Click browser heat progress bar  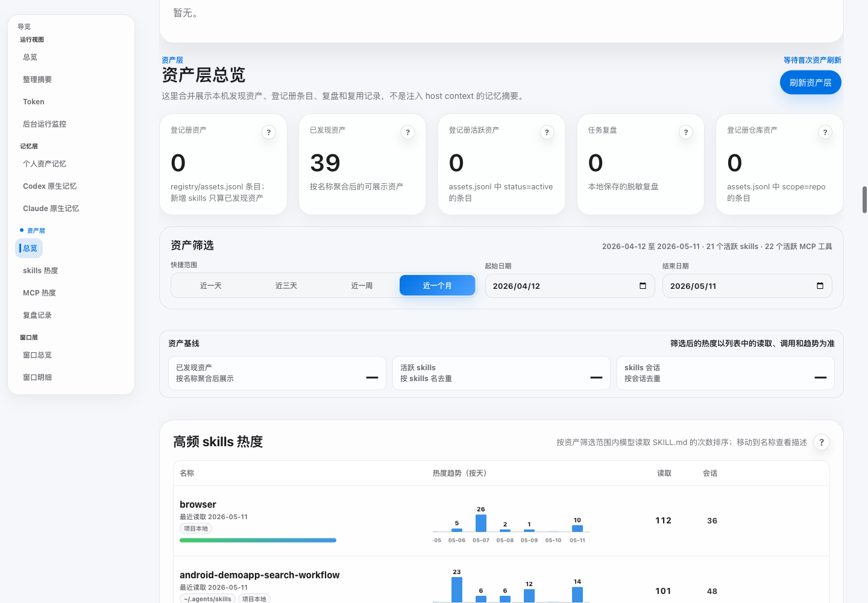258,540
